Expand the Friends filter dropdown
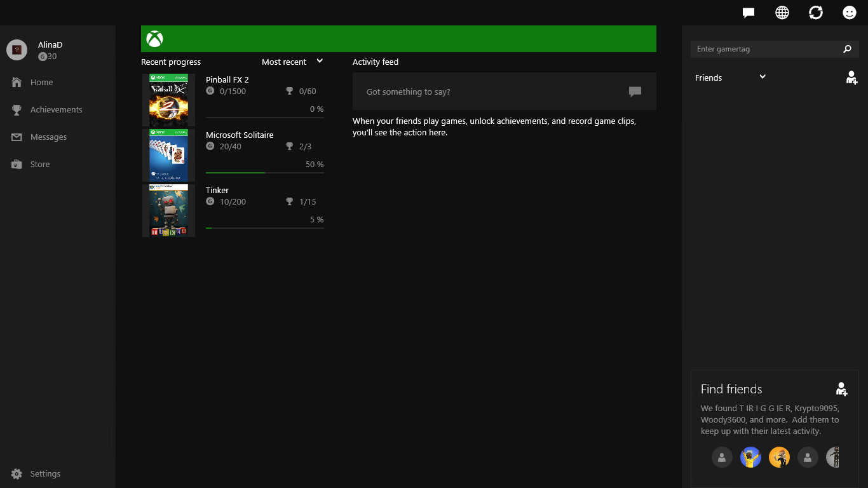This screenshot has width=868, height=488. pyautogui.click(x=731, y=78)
